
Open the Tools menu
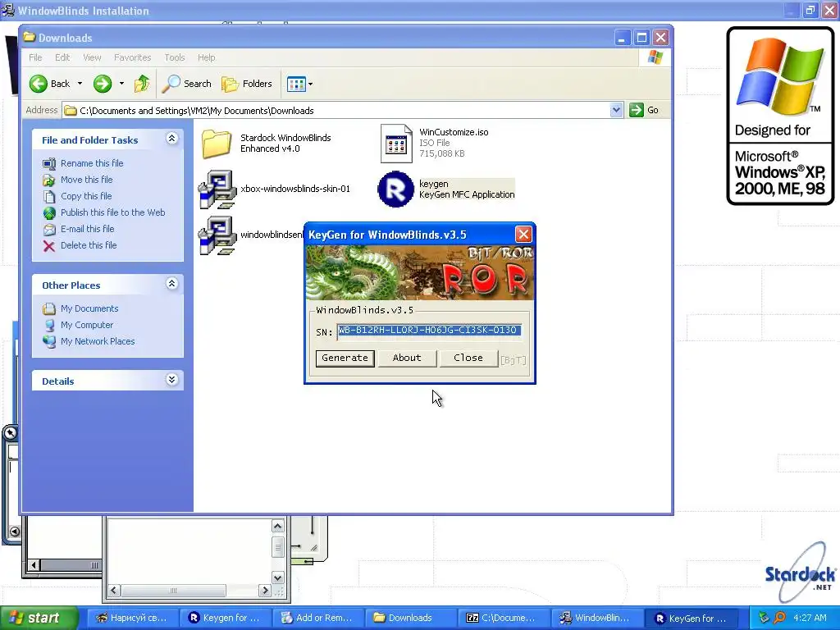point(174,57)
